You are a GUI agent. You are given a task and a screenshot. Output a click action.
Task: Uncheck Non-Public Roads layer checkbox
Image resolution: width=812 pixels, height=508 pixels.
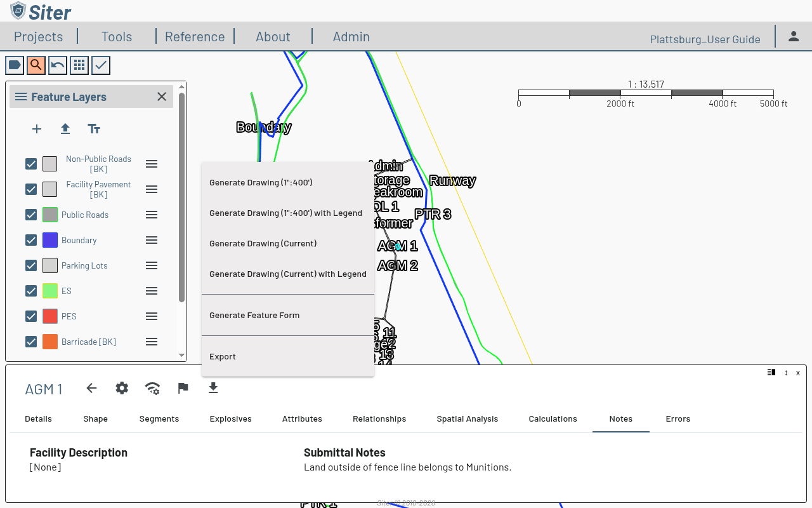tap(31, 164)
